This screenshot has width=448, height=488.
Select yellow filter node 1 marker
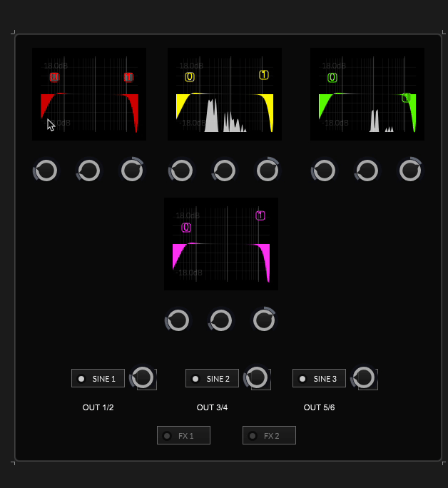(x=264, y=75)
